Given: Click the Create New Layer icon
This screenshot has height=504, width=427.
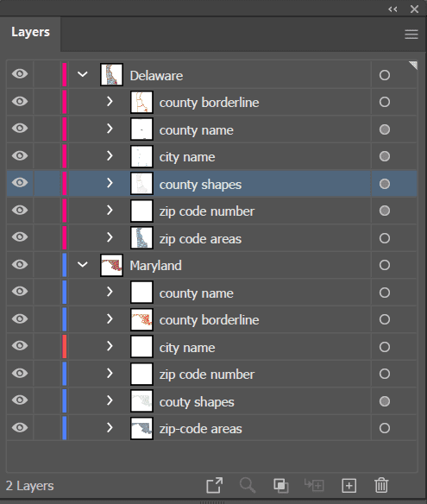Looking at the screenshot, I should point(349,485).
